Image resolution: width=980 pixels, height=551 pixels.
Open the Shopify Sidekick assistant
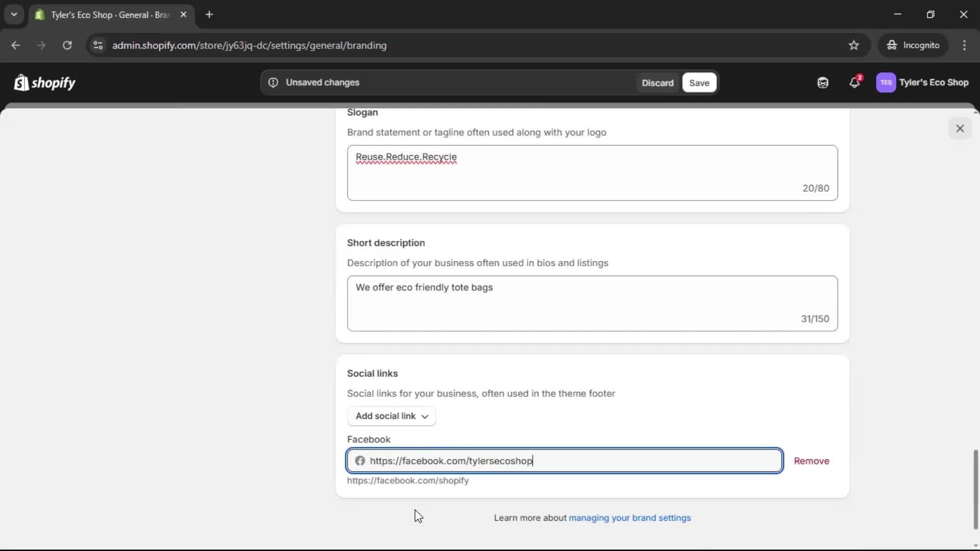point(822,82)
